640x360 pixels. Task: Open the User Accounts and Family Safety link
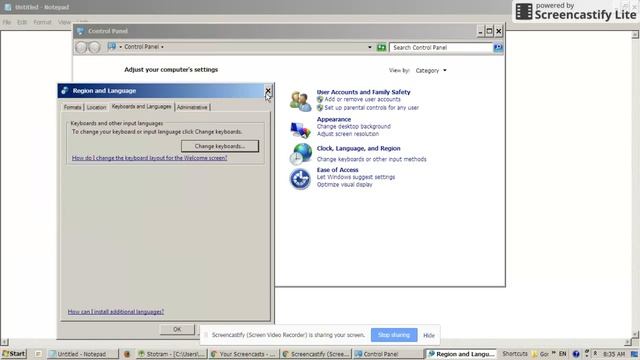(x=363, y=92)
